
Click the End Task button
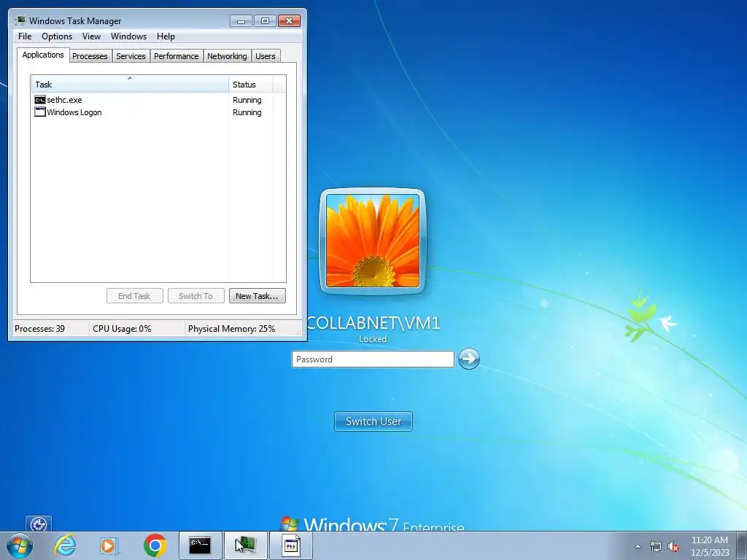coord(135,296)
